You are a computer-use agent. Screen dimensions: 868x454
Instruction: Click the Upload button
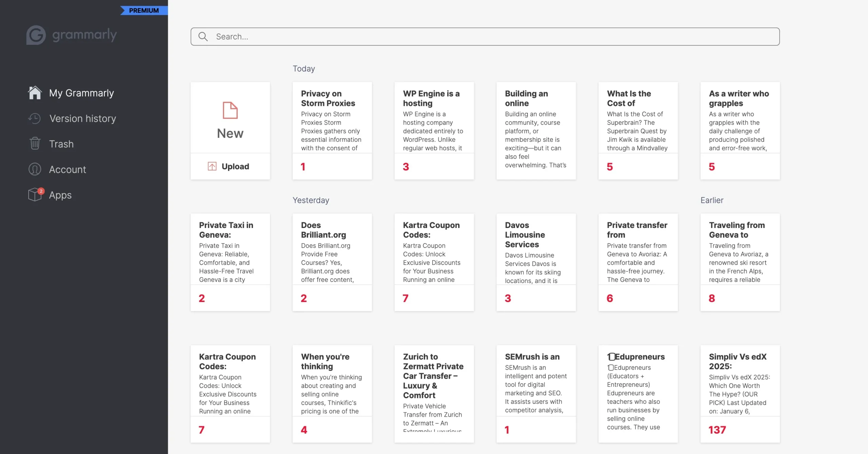click(230, 166)
